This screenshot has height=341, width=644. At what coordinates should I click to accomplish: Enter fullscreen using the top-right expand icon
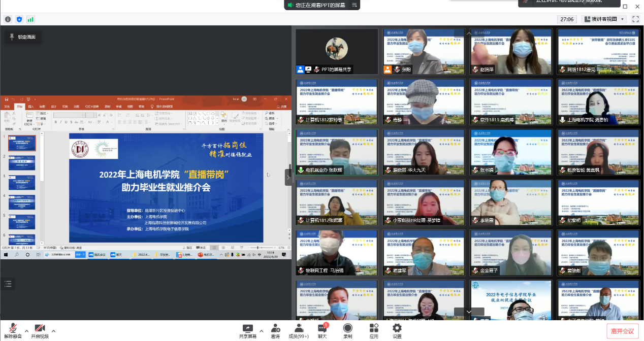(635, 19)
